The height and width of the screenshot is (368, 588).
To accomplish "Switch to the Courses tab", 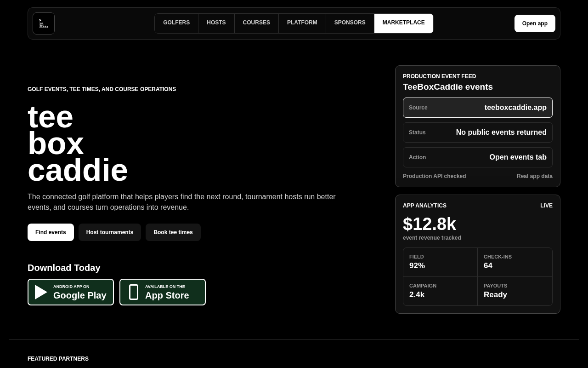I will tap(256, 23).
